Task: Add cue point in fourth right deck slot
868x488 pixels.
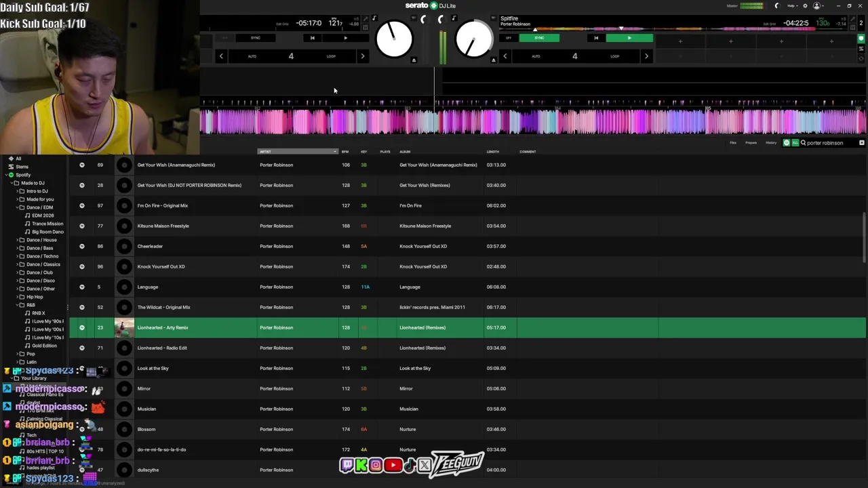Action: (831, 41)
